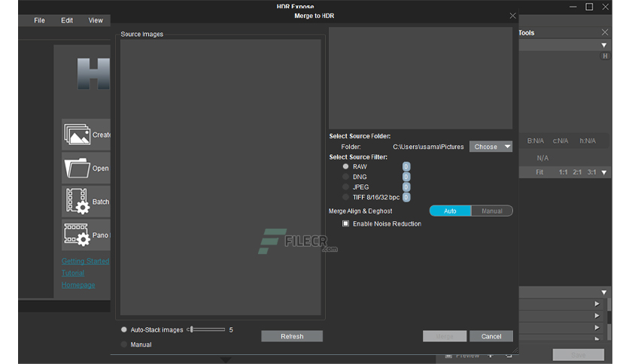Select the RAW source filter

click(x=345, y=166)
